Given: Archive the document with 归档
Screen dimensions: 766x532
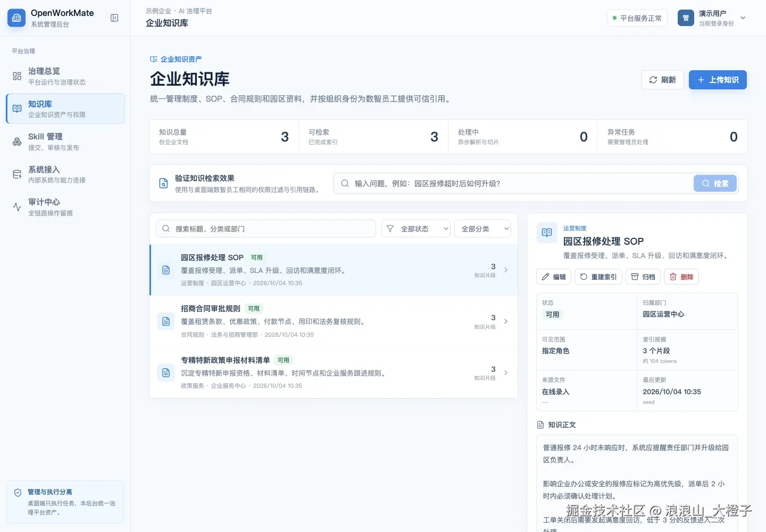Looking at the screenshot, I should (643, 277).
